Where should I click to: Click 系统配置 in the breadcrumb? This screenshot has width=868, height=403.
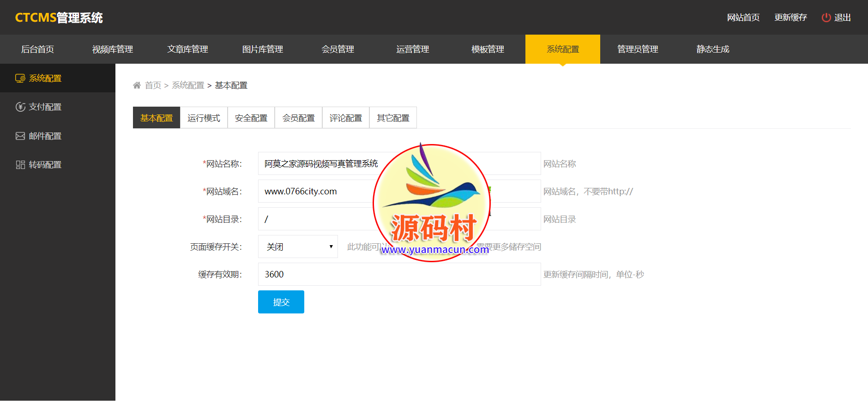click(188, 85)
